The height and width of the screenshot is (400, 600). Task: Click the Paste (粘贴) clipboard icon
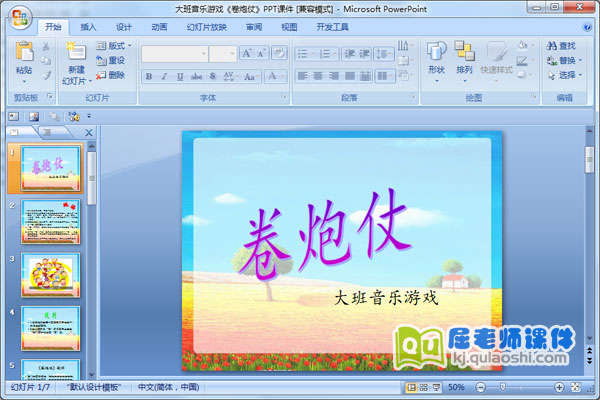coord(24,51)
